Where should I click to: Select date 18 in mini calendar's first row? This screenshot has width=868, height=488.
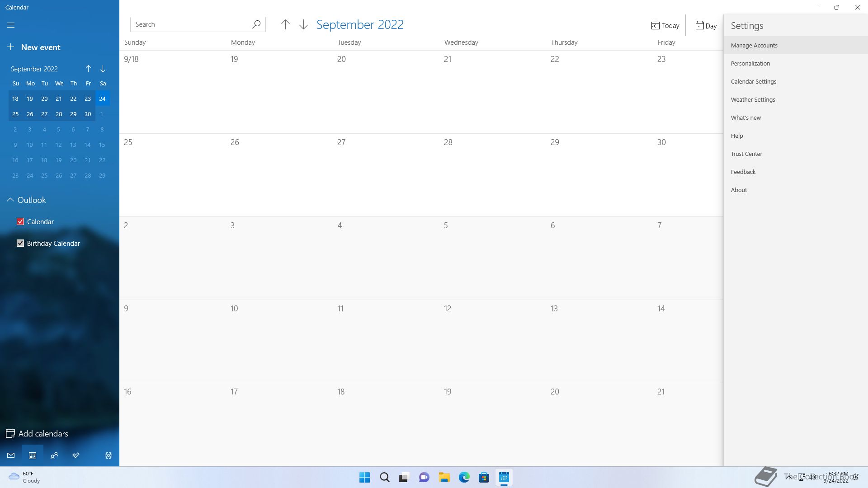tap(15, 99)
